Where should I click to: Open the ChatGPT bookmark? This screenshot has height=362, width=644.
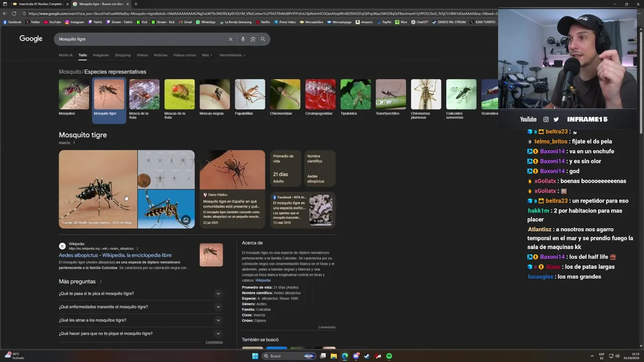pyautogui.click(x=419, y=22)
